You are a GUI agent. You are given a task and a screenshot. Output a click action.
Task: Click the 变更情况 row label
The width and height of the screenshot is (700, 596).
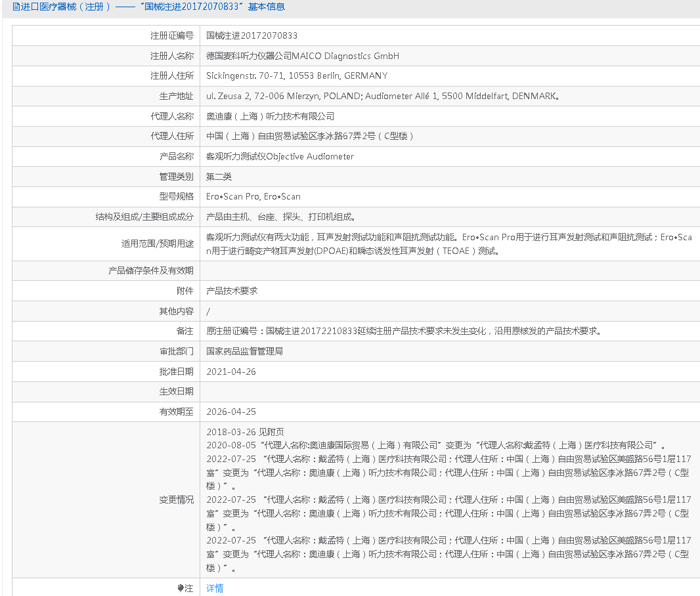(176, 500)
